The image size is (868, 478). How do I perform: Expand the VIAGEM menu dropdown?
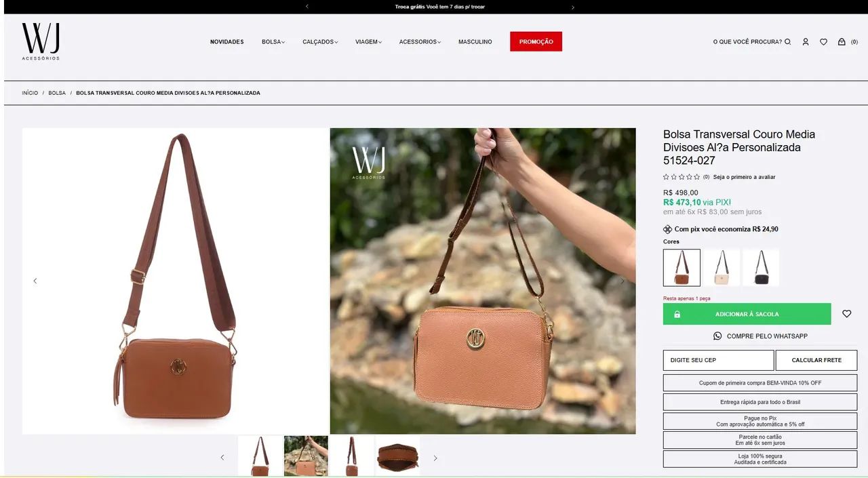tap(368, 42)
